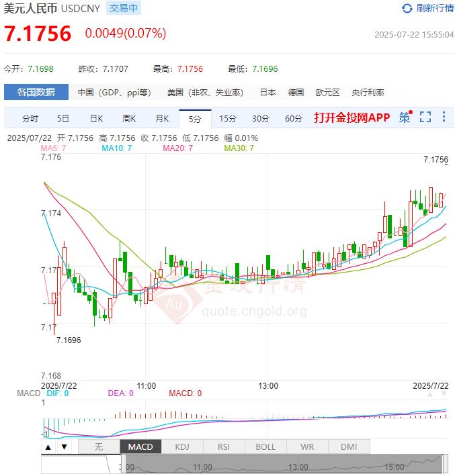Open the 策 strategy icon
The height and width of the screenshot is (476, 455).
405,117
